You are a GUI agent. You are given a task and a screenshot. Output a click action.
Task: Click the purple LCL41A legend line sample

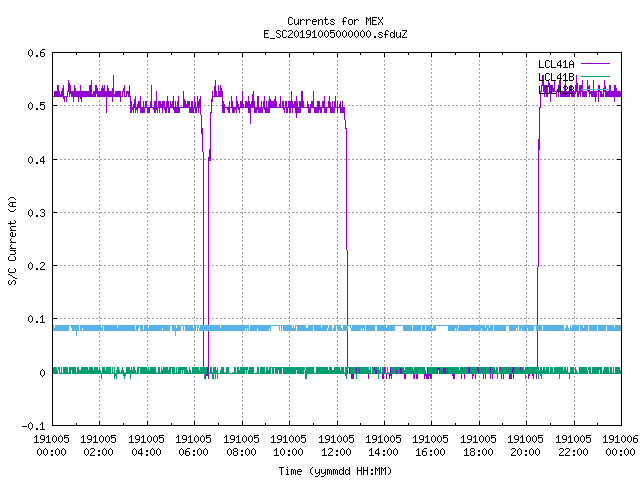point(595,64)
